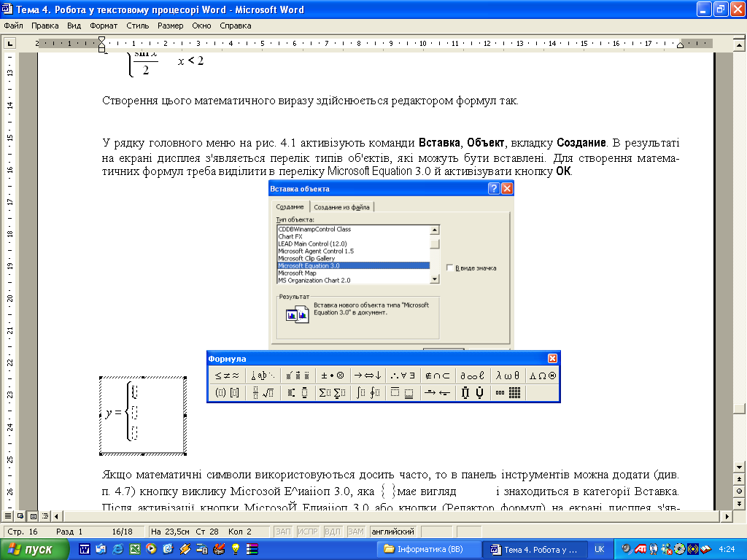Open the embellishments palette in Формула toolbar
This screenshot has height=560, width=747.
(x=298, y=376)
